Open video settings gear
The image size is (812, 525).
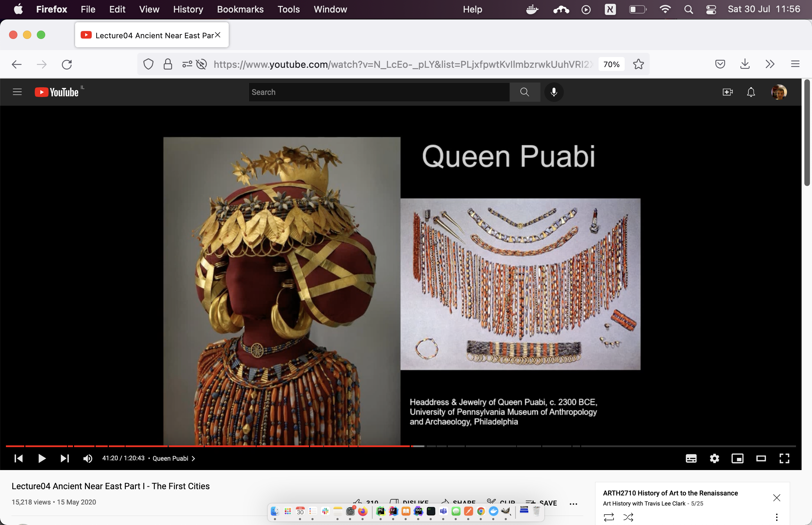pyautogui.click(x=714, y=459)
